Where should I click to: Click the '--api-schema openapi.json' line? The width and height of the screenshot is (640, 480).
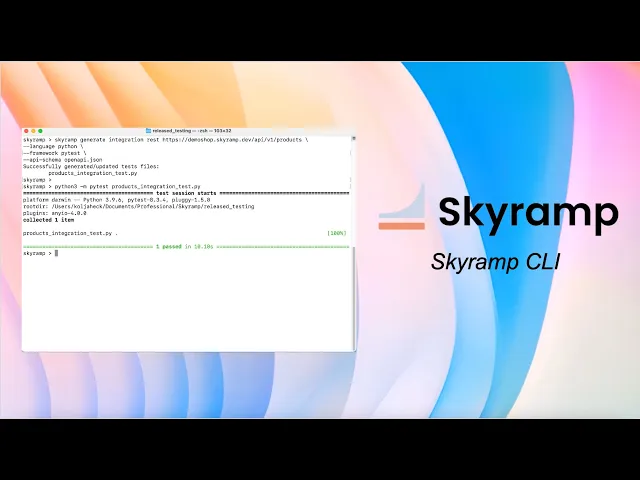click(62, 160)
